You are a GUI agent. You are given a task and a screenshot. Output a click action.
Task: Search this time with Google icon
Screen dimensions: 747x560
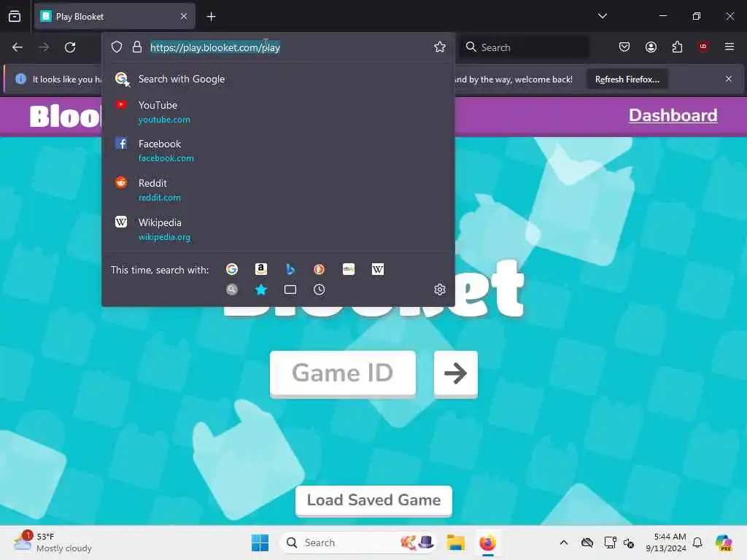(x=232, y=270)
